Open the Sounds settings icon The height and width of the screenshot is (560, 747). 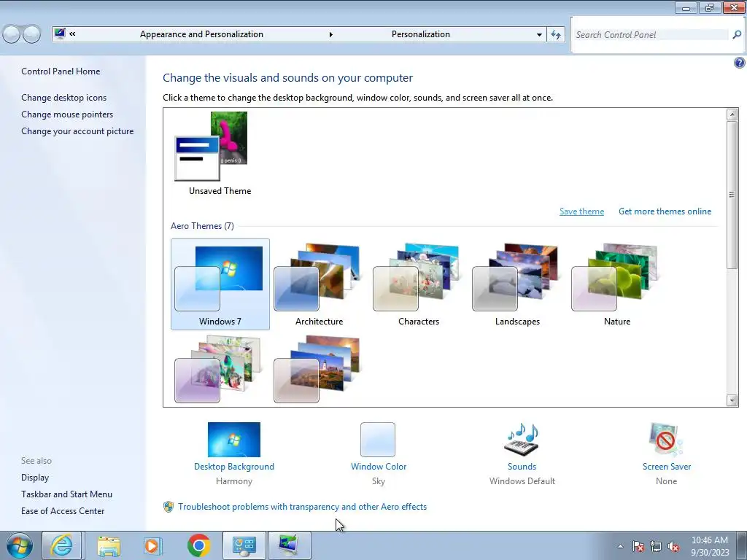click(522, 440)
